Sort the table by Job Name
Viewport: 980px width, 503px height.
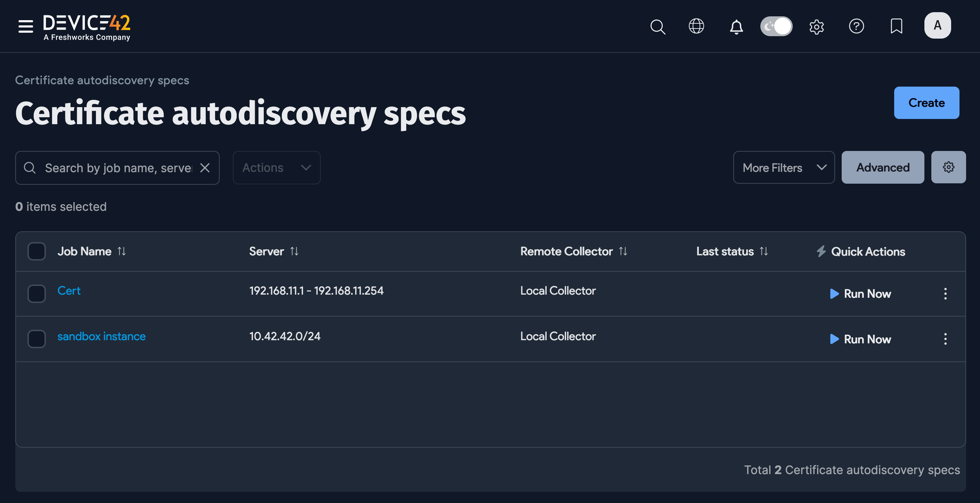pyautogui.click(x=122, y=251)
